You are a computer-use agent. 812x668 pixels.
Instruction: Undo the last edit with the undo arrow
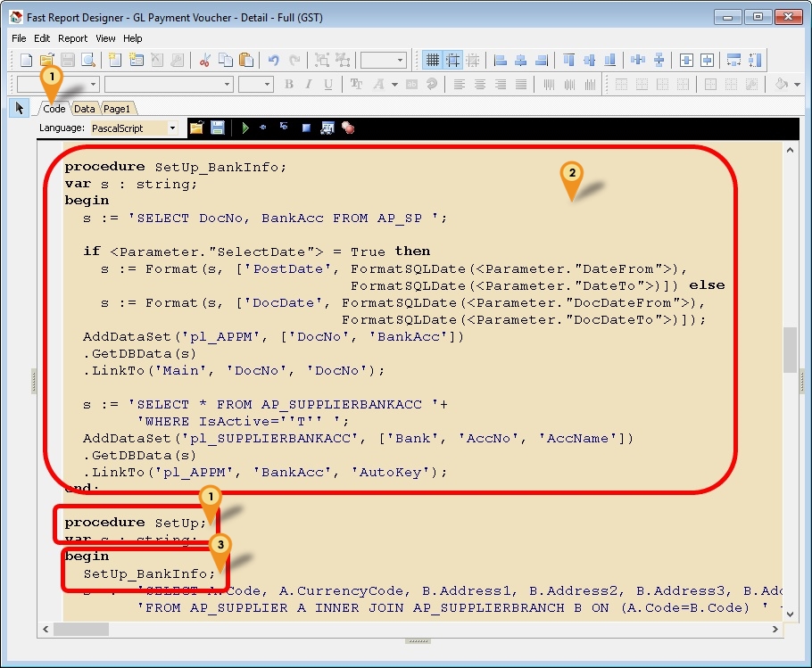point(275,60)
